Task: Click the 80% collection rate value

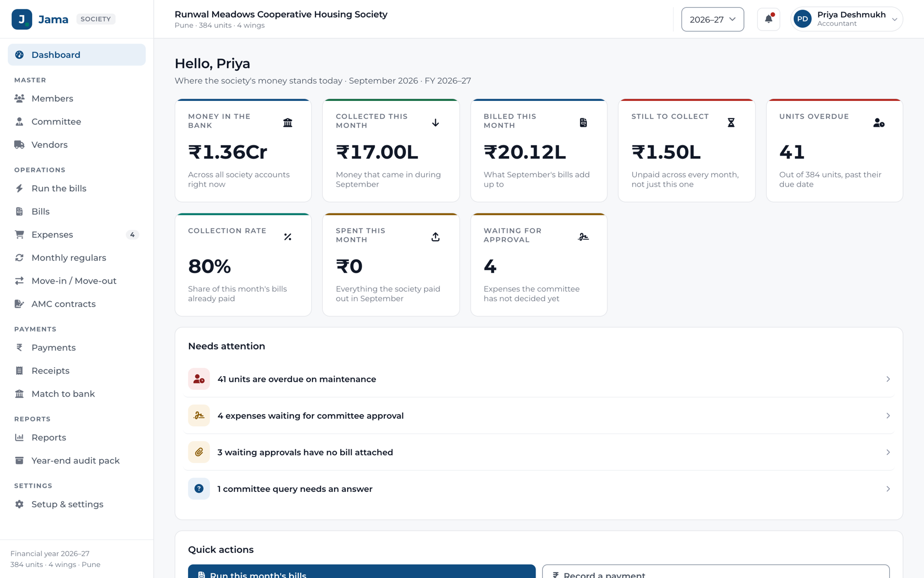Action: pyautogui.click(x=209, y=266)
